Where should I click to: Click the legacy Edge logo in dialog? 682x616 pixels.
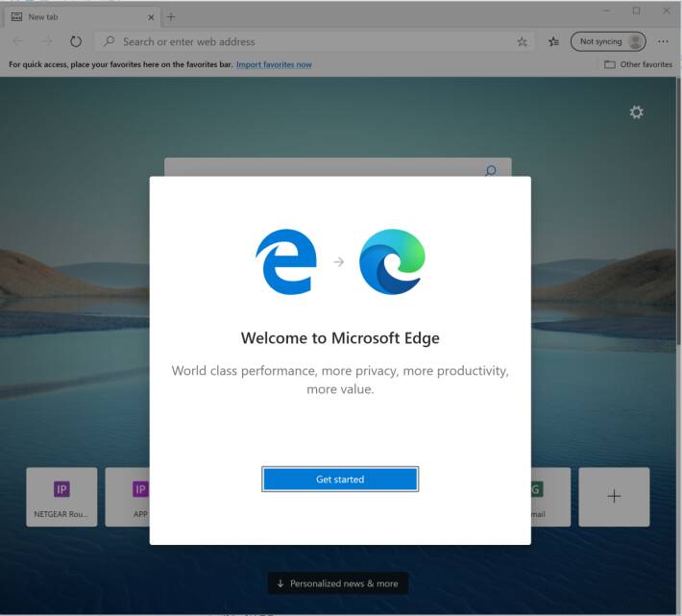[285, 262]
